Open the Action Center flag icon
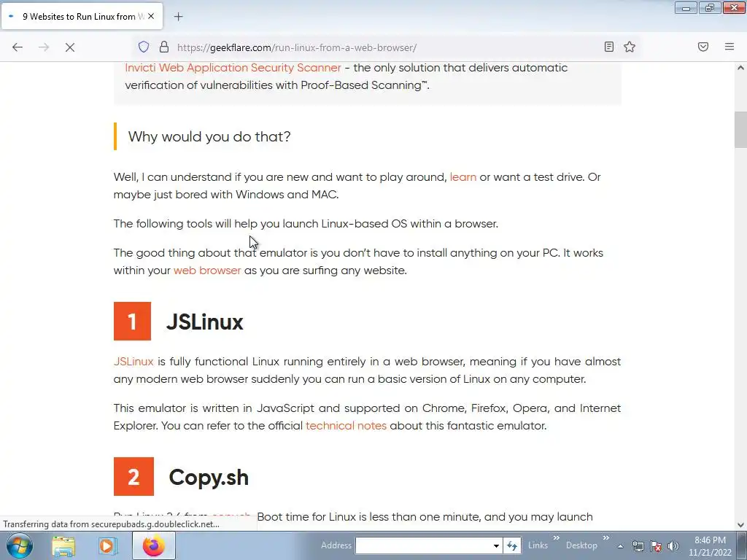747x560 pixels. (x=656, y=546)
